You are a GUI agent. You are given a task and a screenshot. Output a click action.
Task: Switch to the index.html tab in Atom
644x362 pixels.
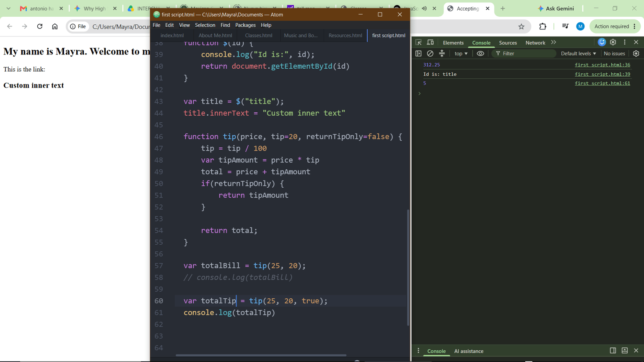(172, 36)
